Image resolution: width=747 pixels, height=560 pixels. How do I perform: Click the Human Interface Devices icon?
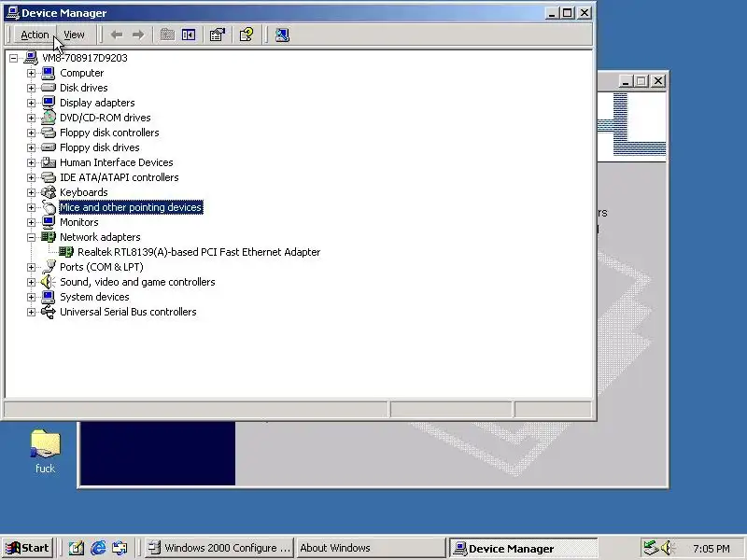click(x=49, y=162)
